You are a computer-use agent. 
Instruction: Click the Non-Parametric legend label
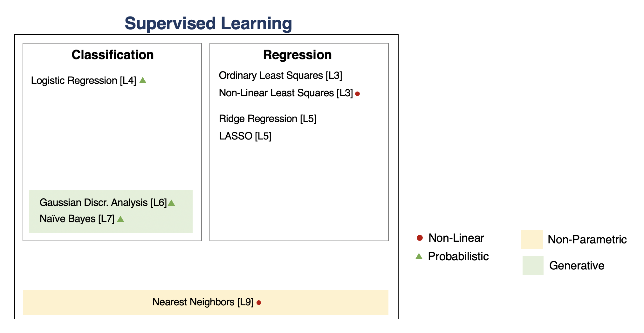pyautogui.click(x=587, y=240)
